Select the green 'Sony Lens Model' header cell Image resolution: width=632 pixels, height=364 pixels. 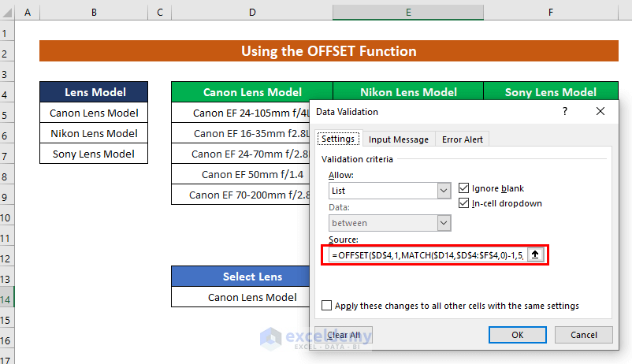click(x=551, y=92)
